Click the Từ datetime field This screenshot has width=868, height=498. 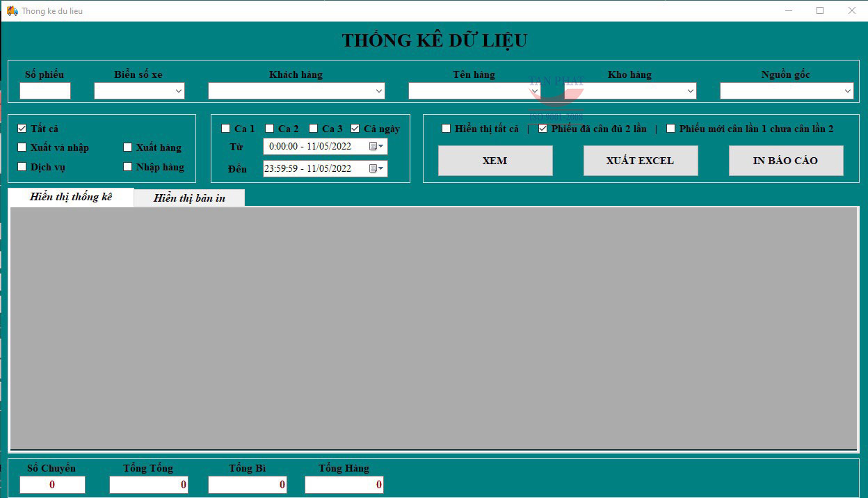[x=325, y=146]
